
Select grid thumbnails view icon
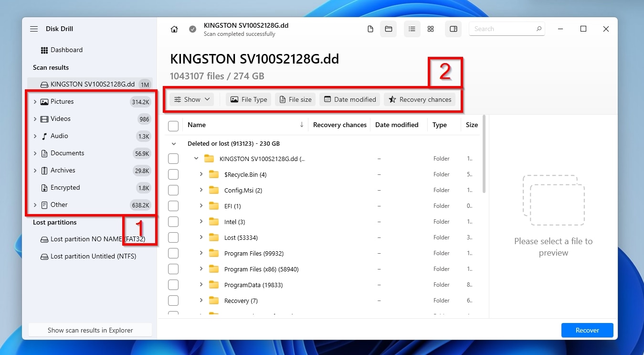tap(431, 29)
